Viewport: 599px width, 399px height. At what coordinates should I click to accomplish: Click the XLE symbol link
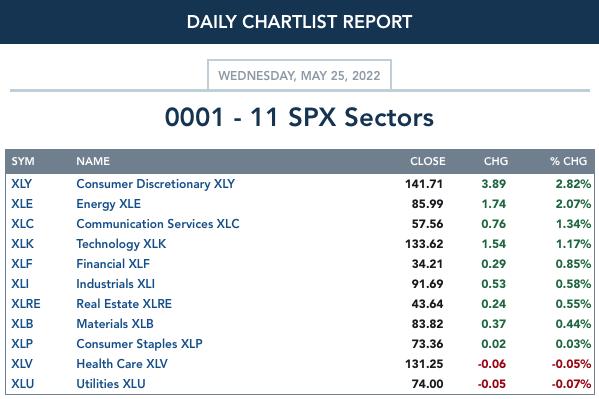[22, 204]
